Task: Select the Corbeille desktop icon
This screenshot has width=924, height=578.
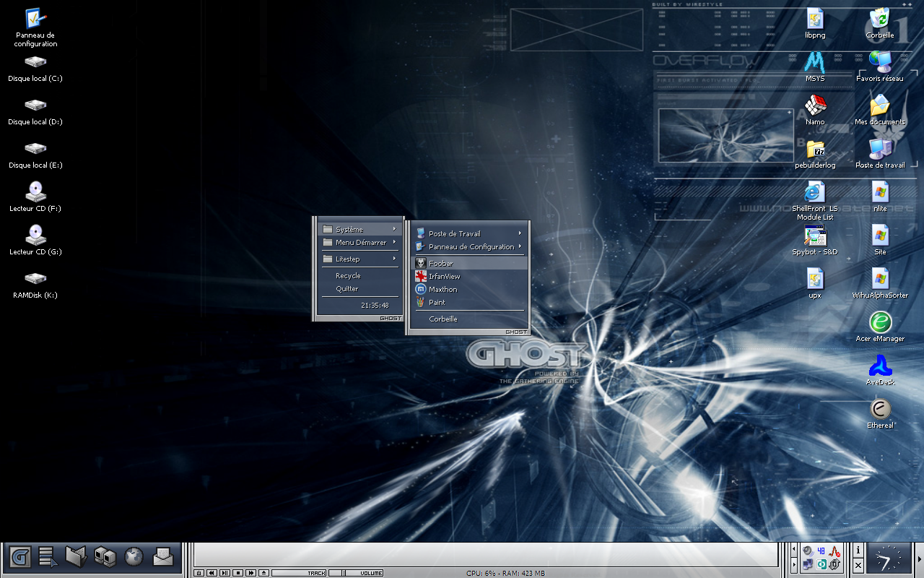Action: (x=880, y=23)
